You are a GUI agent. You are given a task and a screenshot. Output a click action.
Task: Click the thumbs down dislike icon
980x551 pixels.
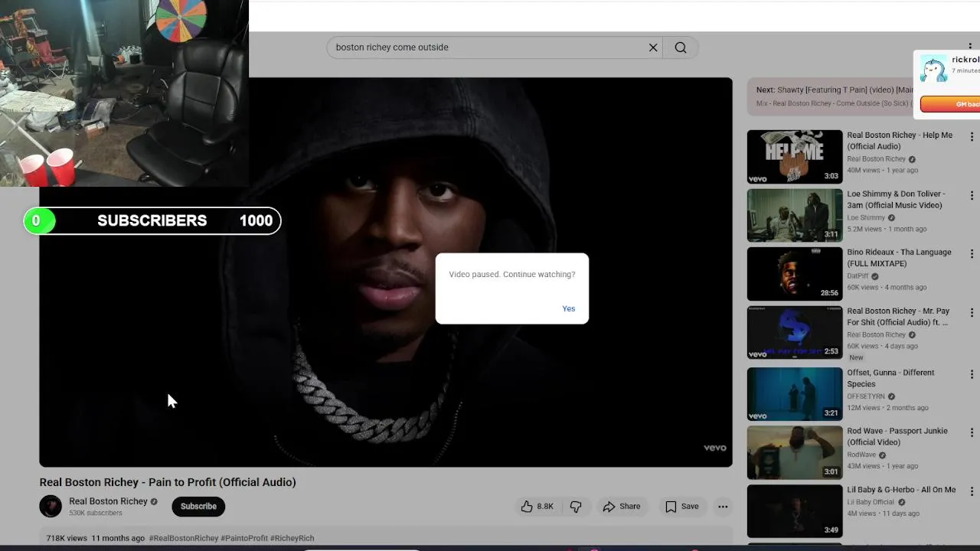click(x=576, y=507)
